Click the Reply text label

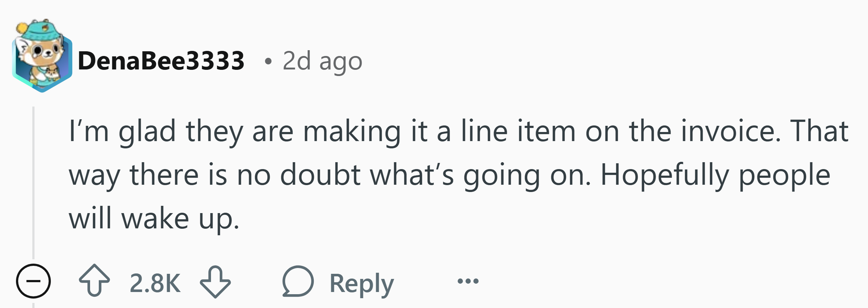tap(362, 284)
